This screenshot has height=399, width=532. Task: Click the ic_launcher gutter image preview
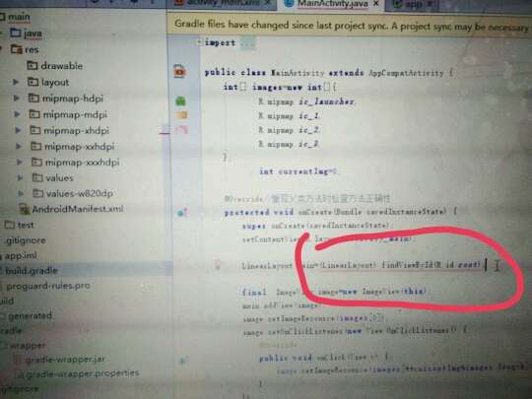(x=180, y=100)
